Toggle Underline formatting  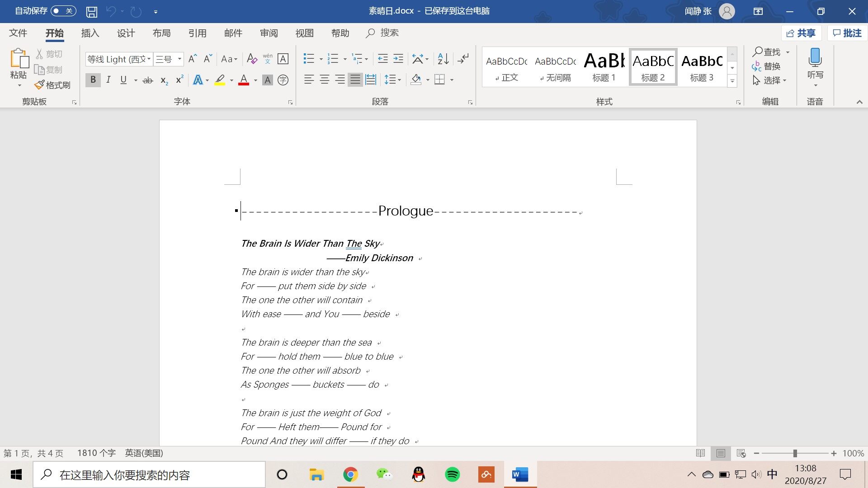[123, 80]
